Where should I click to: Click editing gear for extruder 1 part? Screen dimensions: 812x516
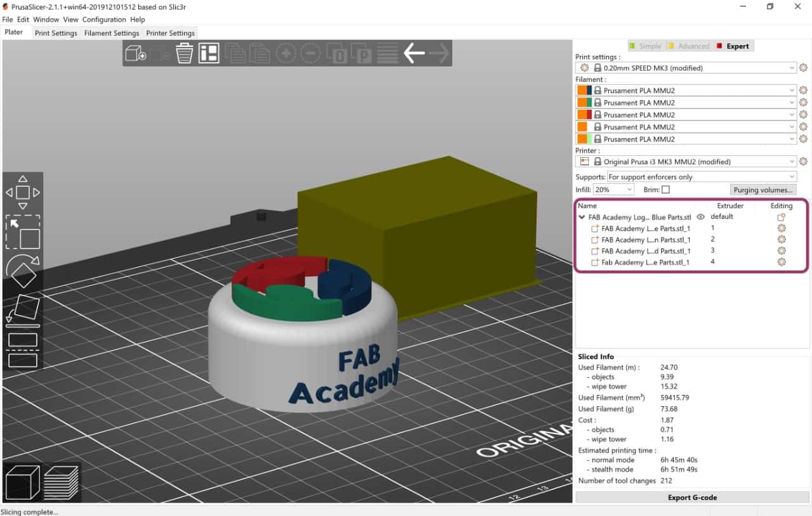coord(782,228)
